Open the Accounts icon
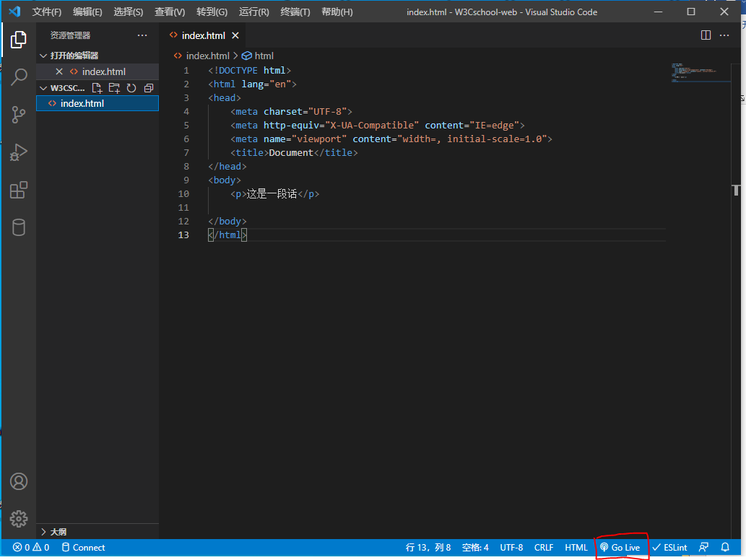The width and height of the screenshot is (746, 560). [x=19, y=481]
